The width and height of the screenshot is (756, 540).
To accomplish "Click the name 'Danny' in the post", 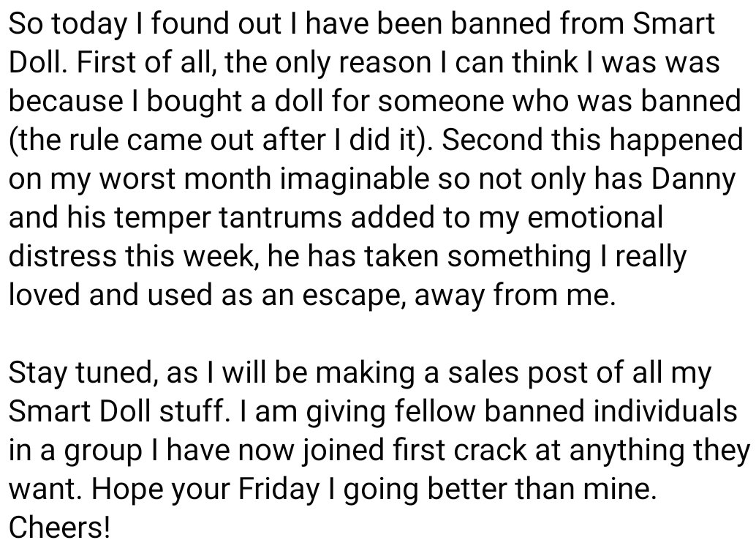I will pyautogui.click(x=693, y=179).
